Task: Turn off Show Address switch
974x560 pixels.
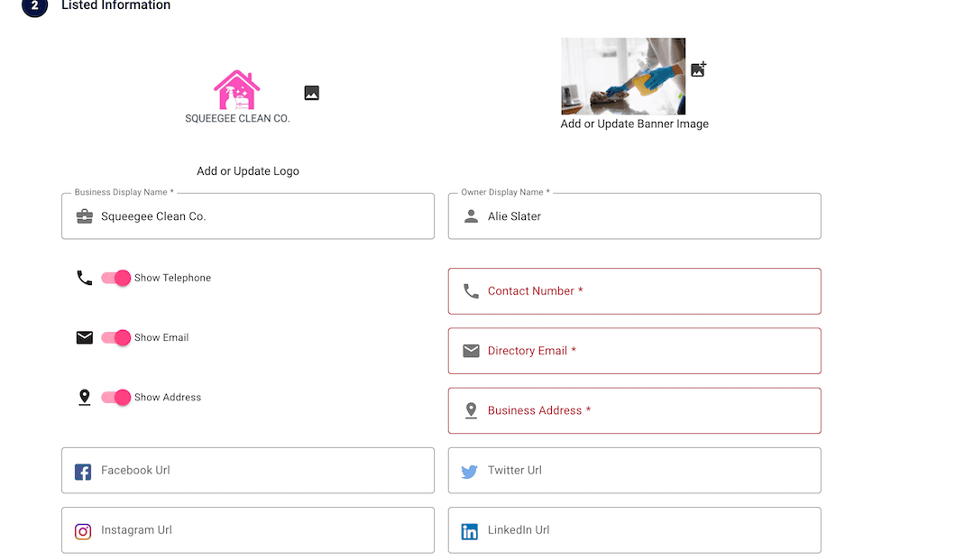Action: tap(115, 397)
